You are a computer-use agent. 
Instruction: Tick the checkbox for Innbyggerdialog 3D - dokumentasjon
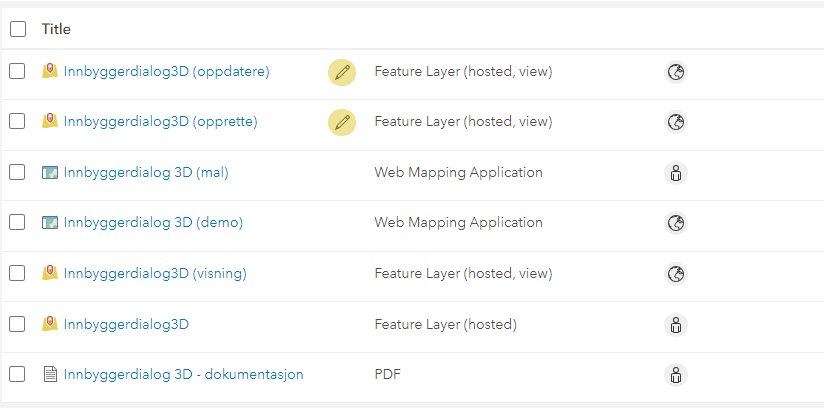17,374
